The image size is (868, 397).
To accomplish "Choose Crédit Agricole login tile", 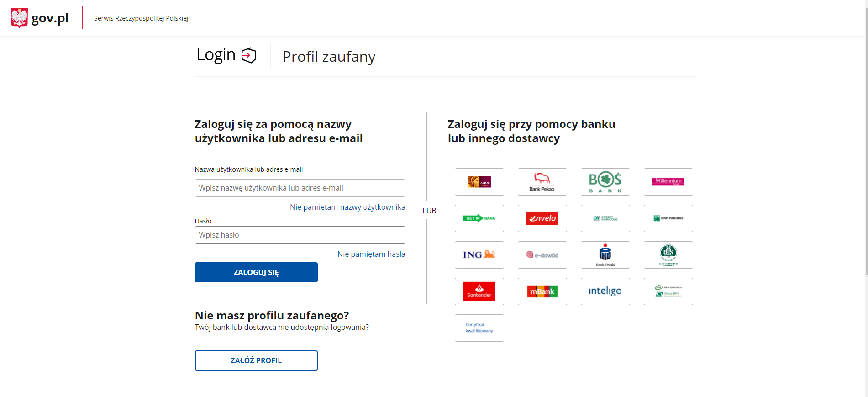I will pyautogui.click(x=605, y=218).
